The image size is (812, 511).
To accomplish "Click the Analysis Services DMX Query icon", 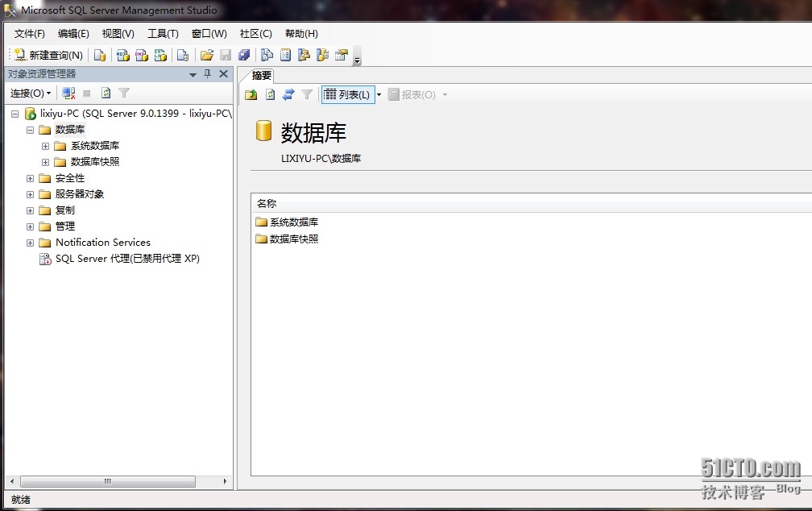I will 142,55.
